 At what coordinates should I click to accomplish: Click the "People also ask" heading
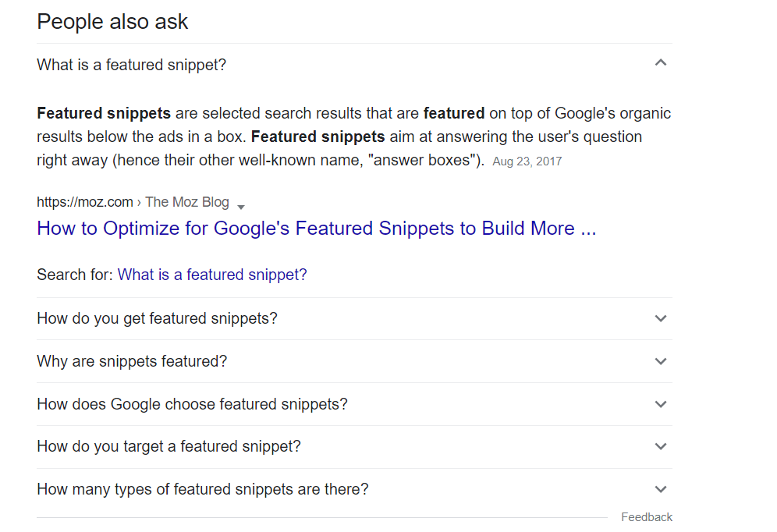pos(112,22)
